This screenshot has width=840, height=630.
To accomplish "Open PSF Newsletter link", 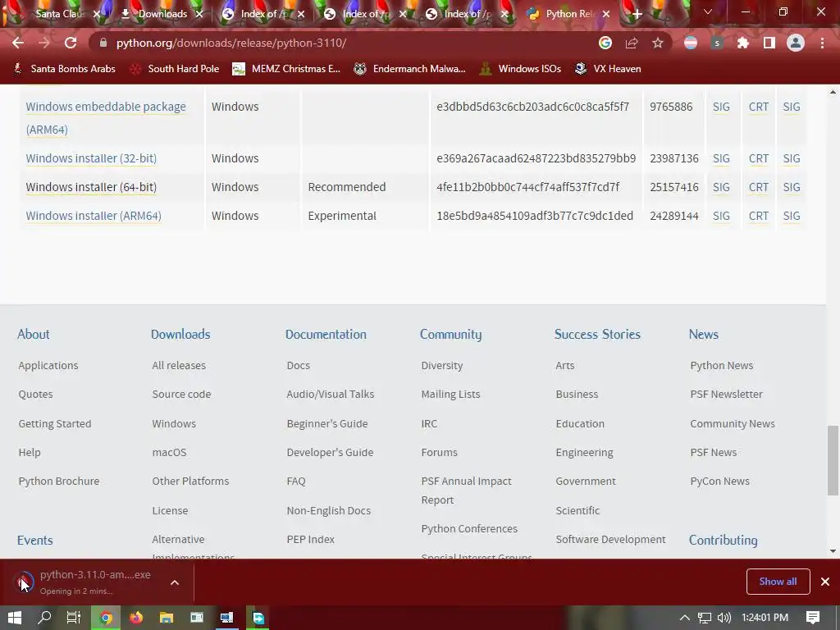I will pos(727,395).
